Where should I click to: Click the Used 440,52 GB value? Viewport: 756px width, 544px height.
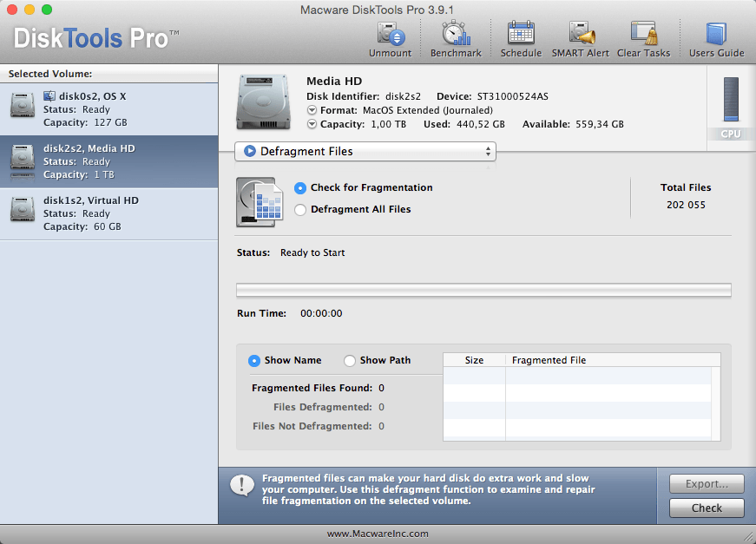480,124
